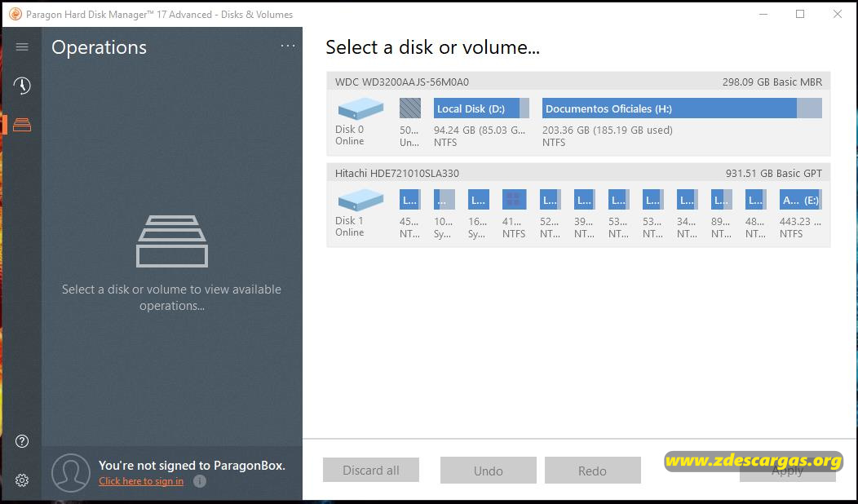Click the Paragon app logo in title bar
This screenshot has width=858, height=504.
(x=15, y=14)
